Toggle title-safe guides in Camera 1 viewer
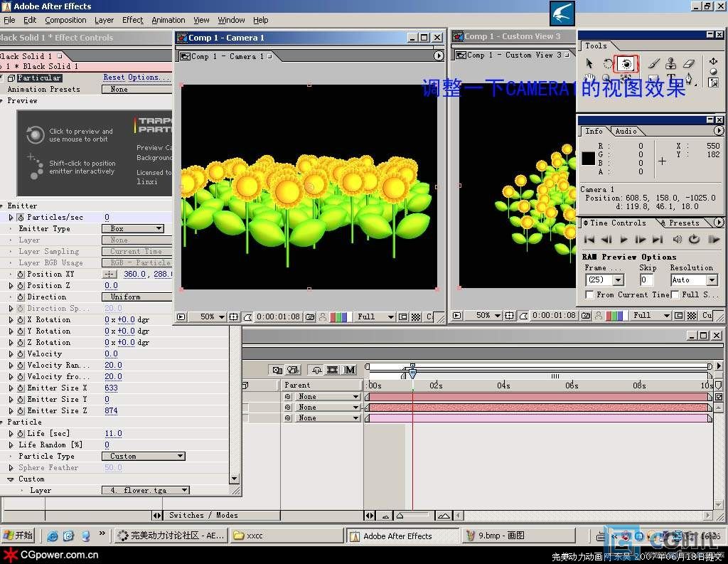 233,316
